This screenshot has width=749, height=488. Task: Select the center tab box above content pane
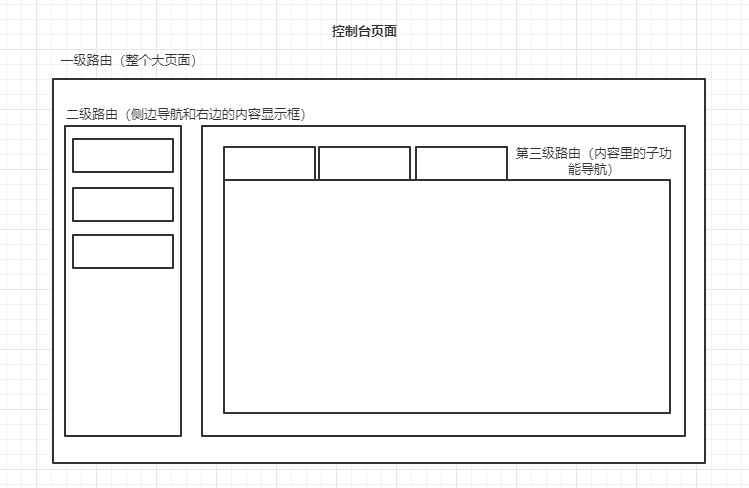(364, 163)
